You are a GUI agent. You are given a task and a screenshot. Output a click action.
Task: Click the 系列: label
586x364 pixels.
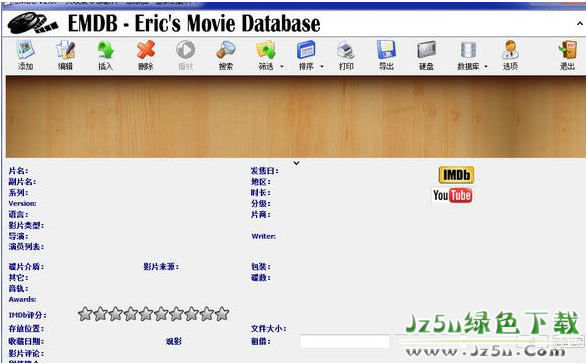18,192
